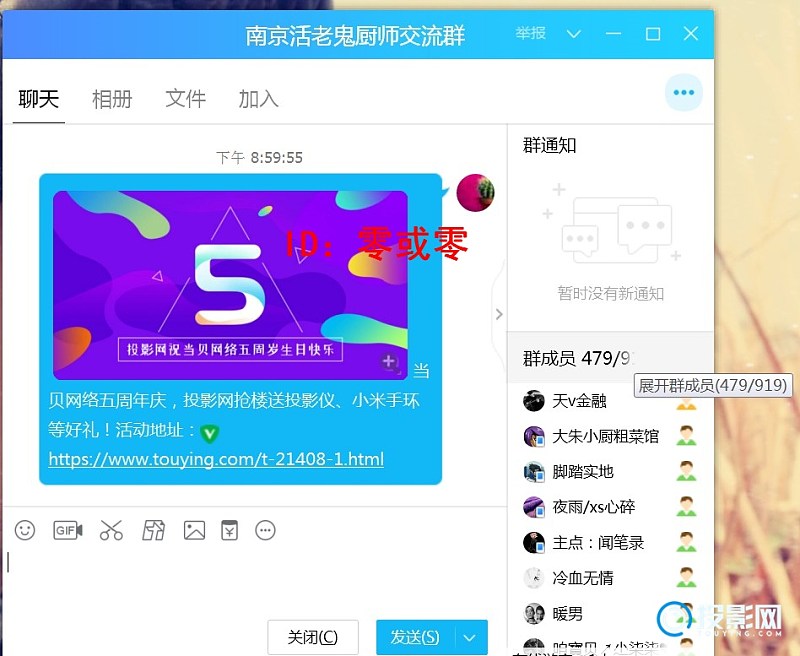Click in the message input field
The height and width of the screenshot is (656, 800).
255,579
